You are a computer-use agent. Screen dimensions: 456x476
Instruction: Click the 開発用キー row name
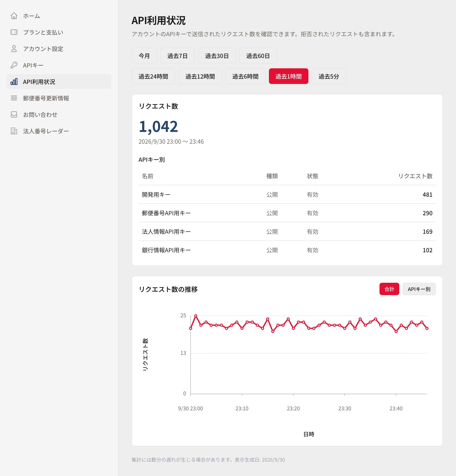coord(156,194)
